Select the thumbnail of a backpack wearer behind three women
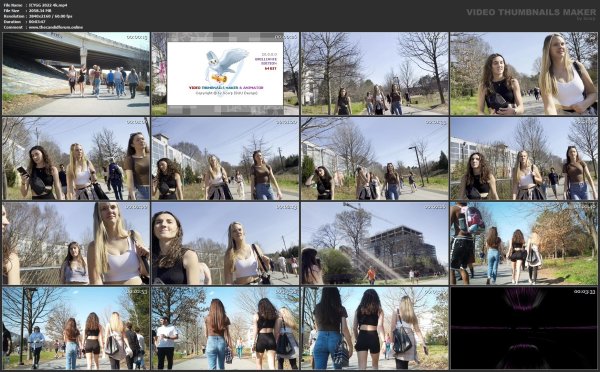The height and width of the screenshot is (372, 600). (524, 243)
